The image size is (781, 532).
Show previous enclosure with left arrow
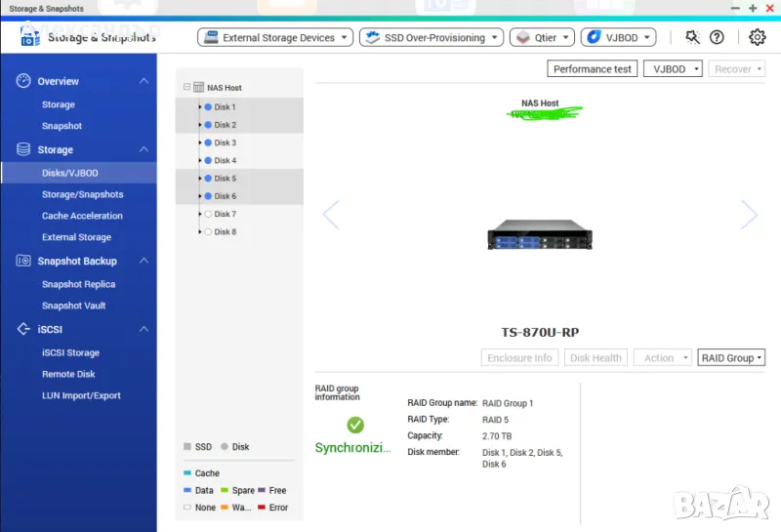tap(330, 215)
